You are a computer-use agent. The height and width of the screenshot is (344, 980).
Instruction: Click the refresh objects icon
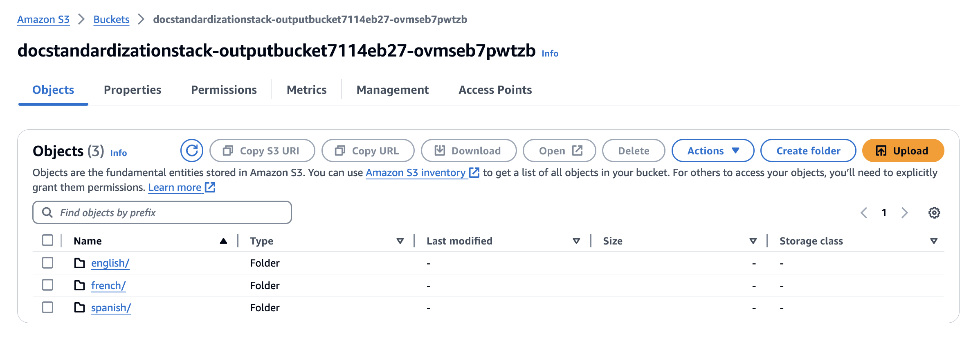[192, 150]
